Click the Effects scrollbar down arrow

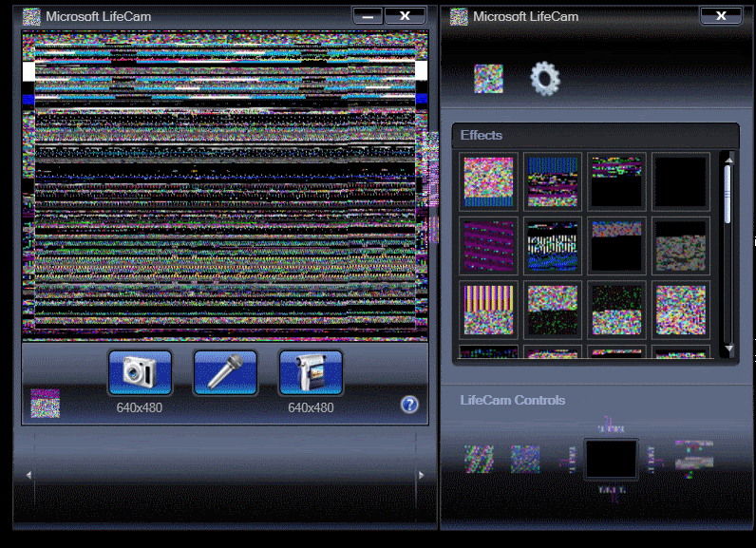click(x=729, y=348)
